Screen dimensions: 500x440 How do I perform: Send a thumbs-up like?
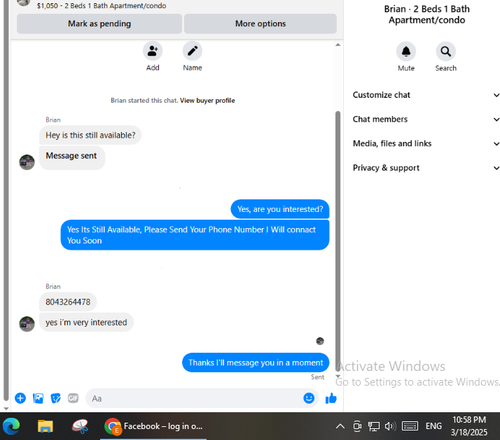pyautogui.click(x=331, y=398)
